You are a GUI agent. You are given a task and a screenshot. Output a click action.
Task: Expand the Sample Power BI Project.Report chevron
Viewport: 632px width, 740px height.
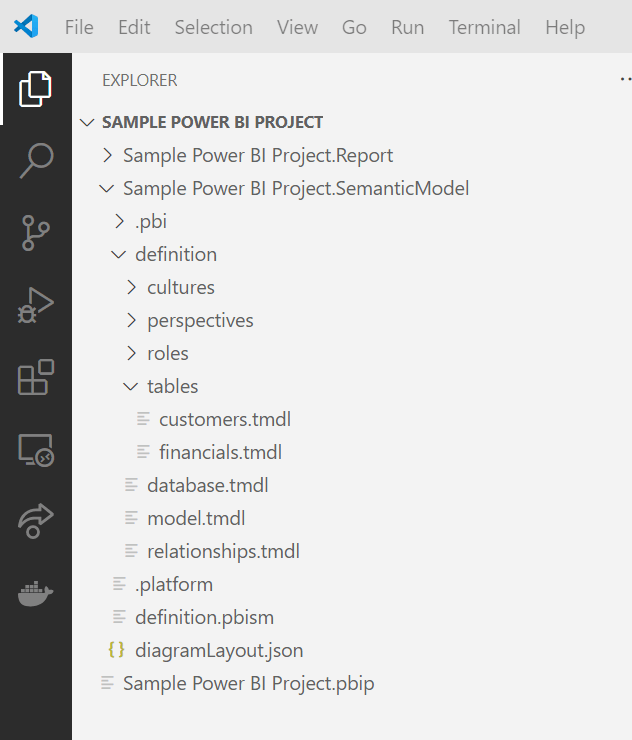click(x=108, y=155)
